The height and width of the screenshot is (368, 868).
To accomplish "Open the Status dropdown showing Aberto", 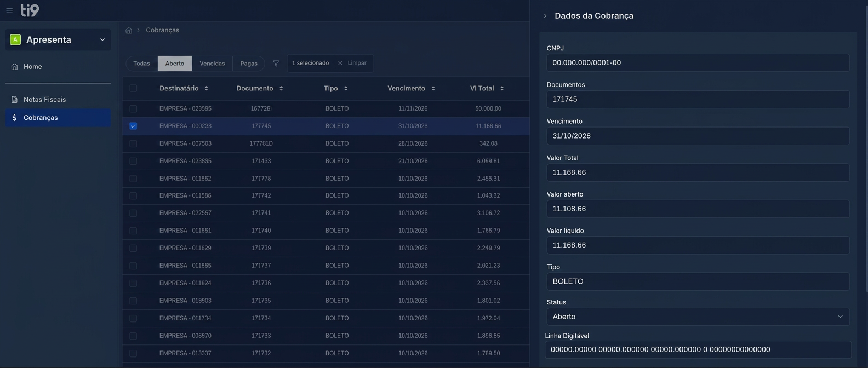I will [x=698, y=317].
